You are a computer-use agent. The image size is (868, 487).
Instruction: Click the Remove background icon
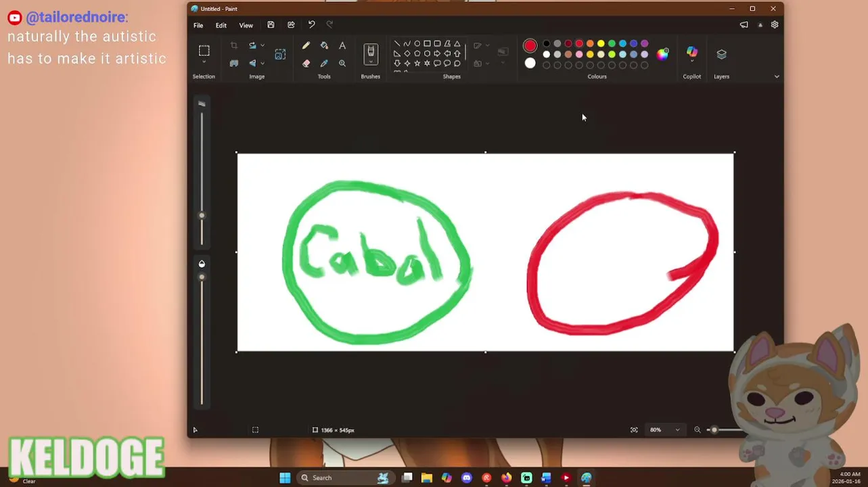234,64
